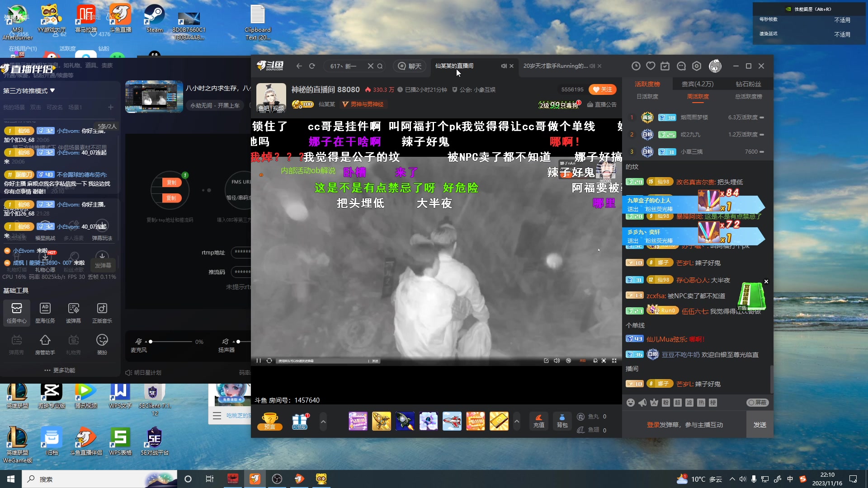Open 星海任务 AD task tool
This screenshot has width=868, height=488.
[x=45, y=312]
